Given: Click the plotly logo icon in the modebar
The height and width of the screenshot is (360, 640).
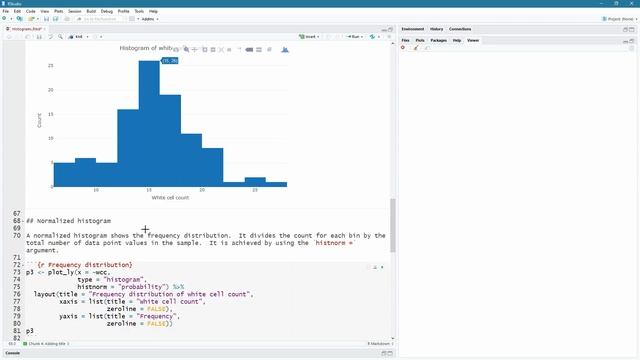Looking at the screenshot, I should click(285, 50).
